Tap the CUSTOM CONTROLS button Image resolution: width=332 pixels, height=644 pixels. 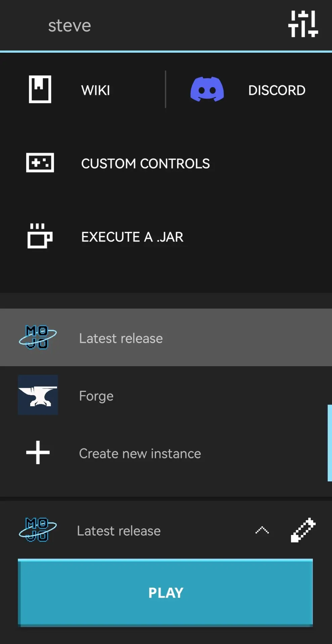click(x=145, y=164)
